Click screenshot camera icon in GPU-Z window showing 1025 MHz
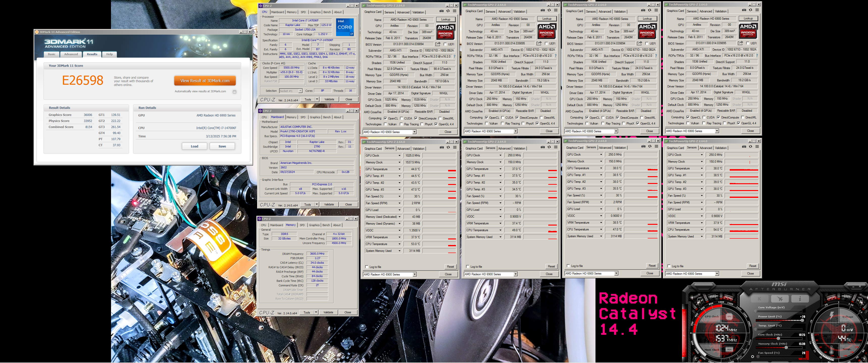868x363 pixels. click(x=442, y=11)
